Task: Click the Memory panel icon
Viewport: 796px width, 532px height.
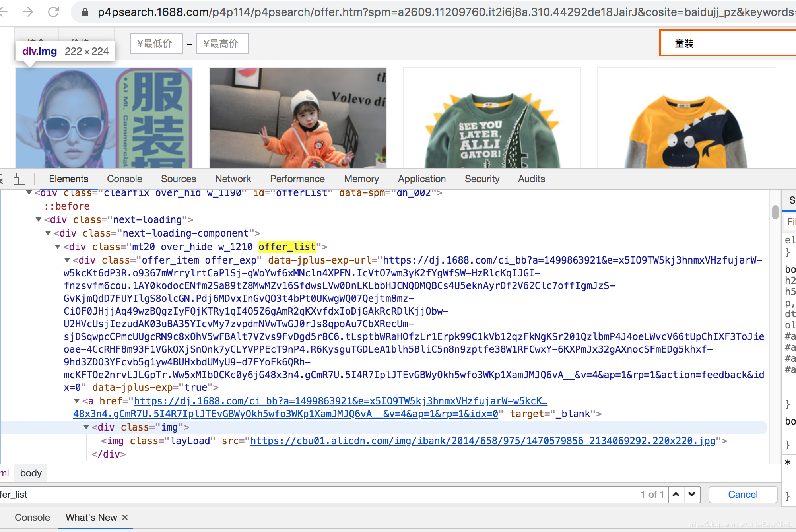Action: 361,178
